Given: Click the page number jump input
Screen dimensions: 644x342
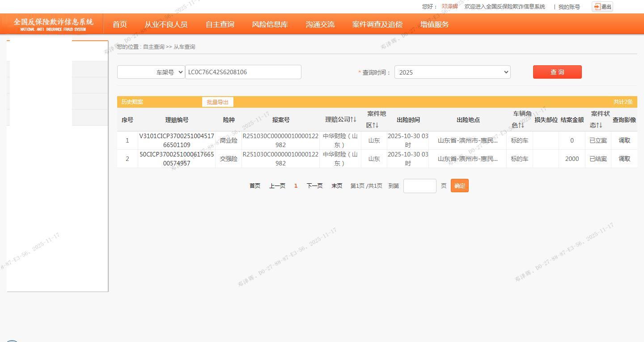Looking at the screenshot, I should [419, 186].
